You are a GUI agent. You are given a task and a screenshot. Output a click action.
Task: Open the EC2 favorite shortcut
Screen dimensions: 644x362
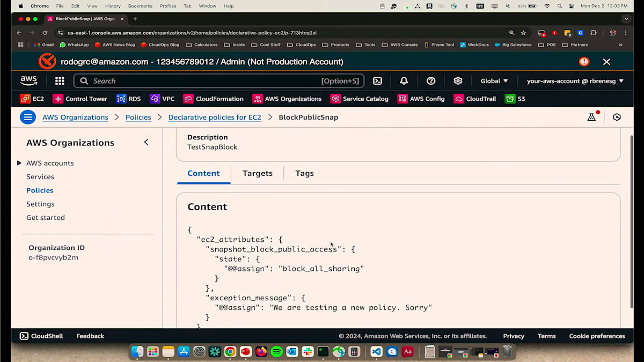tap(32, 99)
